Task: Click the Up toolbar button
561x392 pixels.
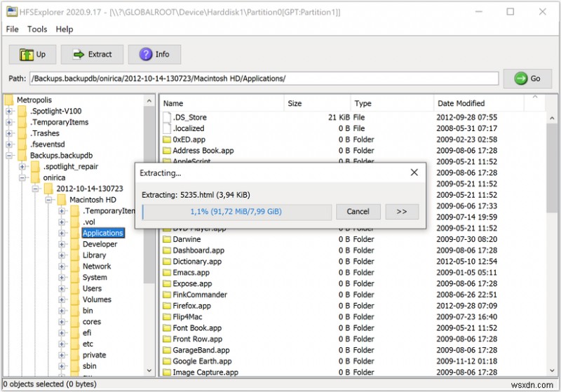Action: pos(32,55)
